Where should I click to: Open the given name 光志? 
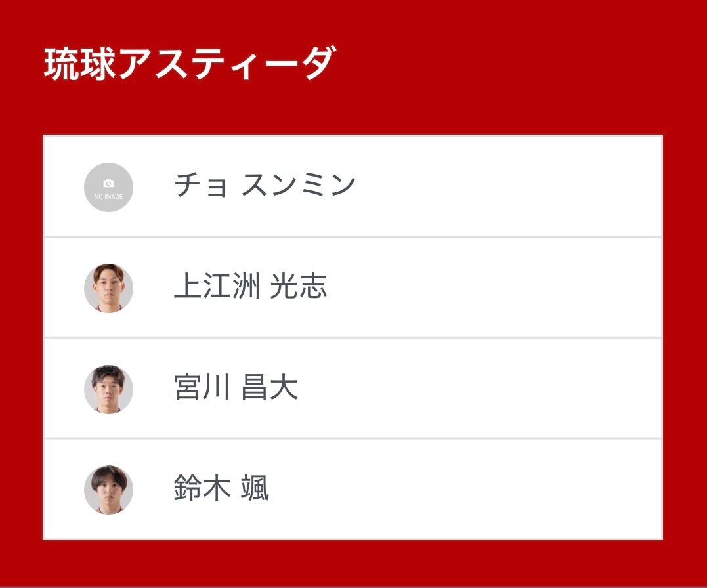pos(298,287)
